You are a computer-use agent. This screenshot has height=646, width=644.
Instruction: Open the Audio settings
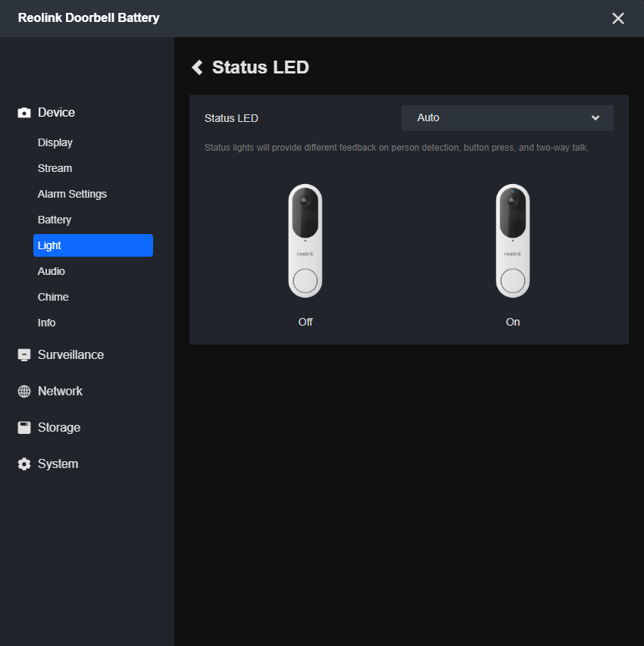(x=51, y=271)
